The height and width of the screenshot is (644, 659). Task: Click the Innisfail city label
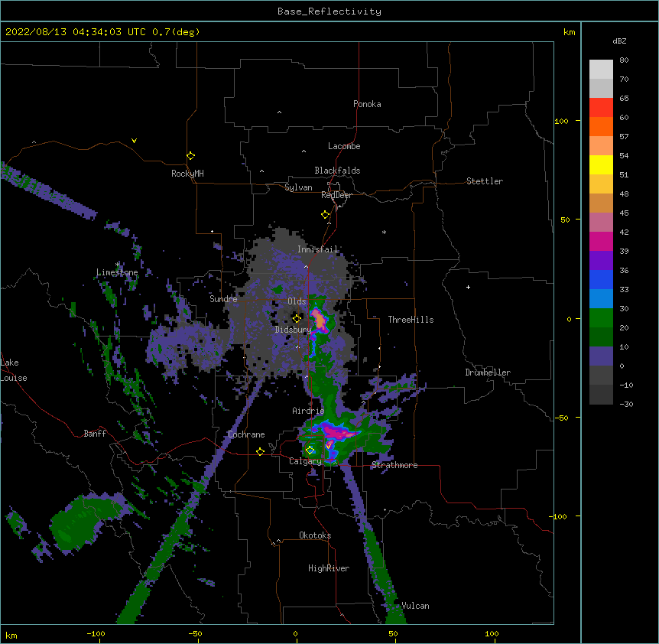click(x=318, y=249)
